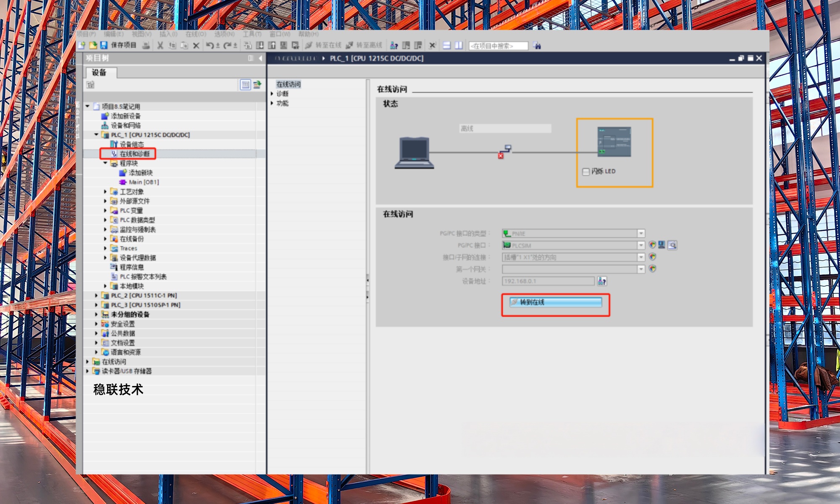Image resolution: width=840 pixels, height=504 pixels.
Task: Click the print icon in toolbar
Action: click(x=146, y=45)
